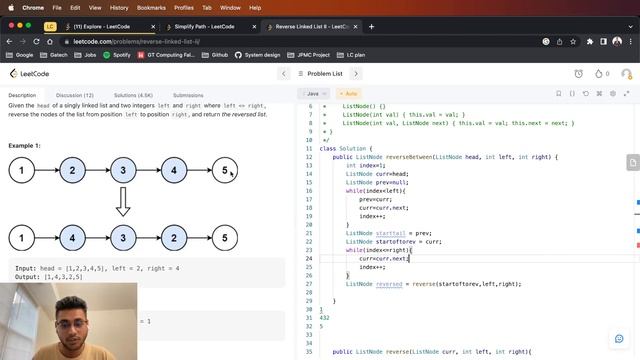Toggle the Auto button in editor
This screenshot has width=640, height=360.
[x=348, y=93]
